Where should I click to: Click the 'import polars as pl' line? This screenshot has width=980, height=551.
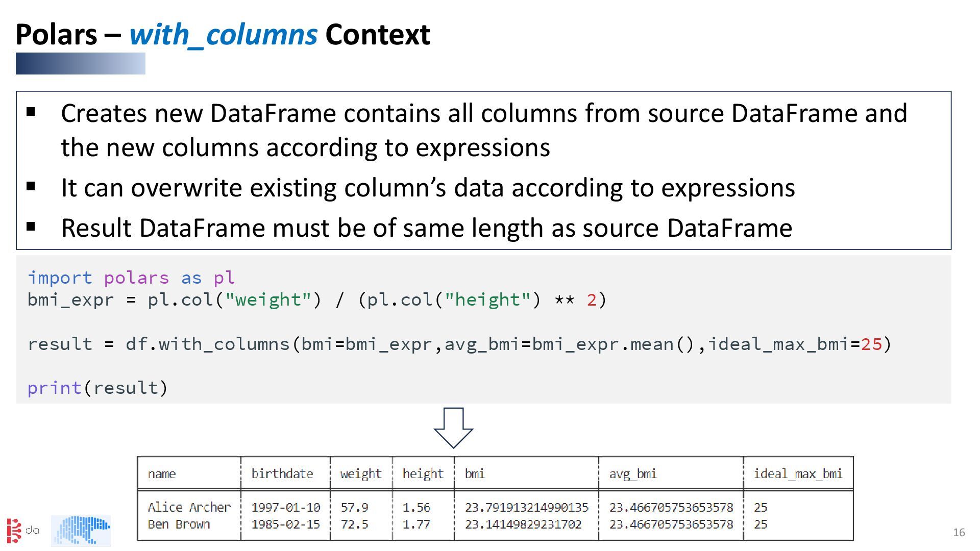pyautogui.click(x=131, y=278)
